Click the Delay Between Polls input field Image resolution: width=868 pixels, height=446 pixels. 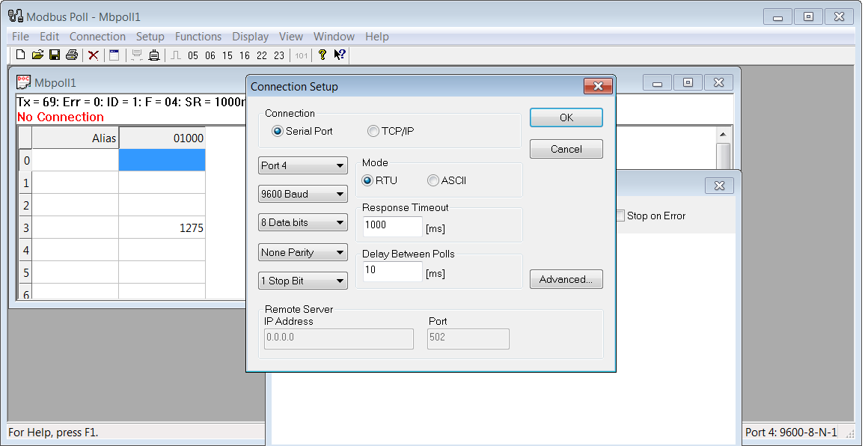393,271
